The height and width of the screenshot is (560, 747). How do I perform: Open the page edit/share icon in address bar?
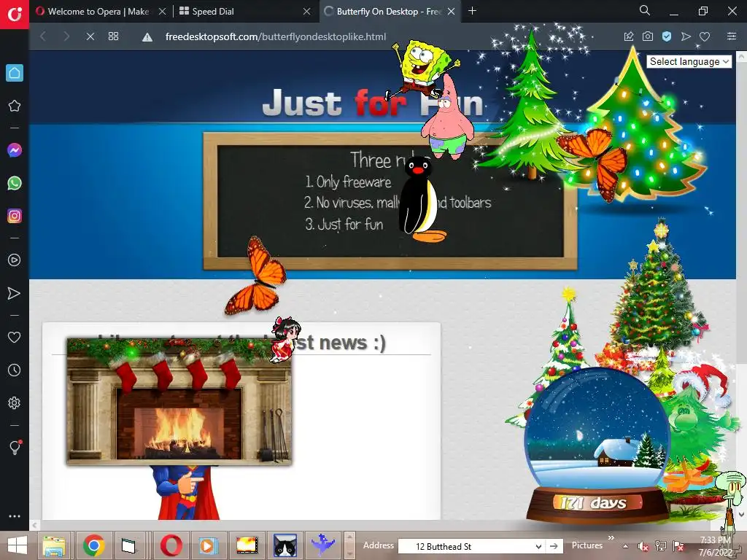629,36
